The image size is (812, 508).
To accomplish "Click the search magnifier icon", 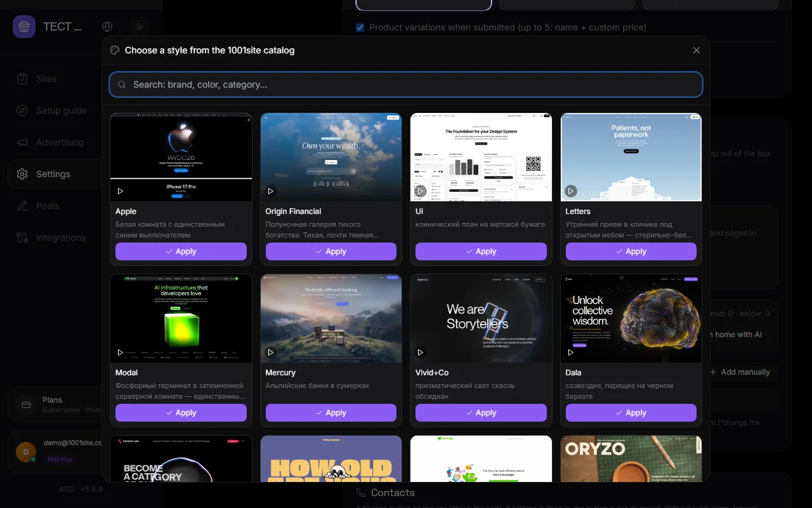I will pos(122,84).
